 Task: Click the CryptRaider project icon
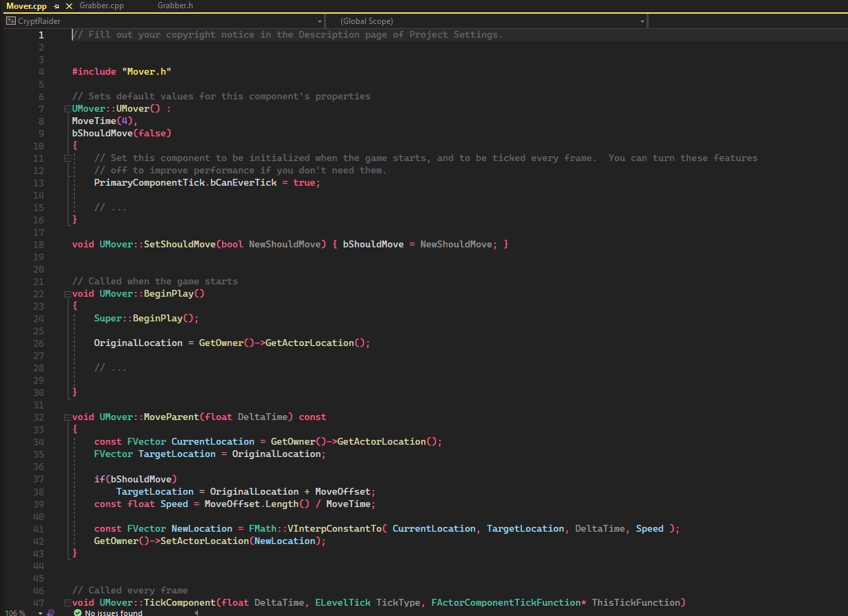(x=10, y=21)
